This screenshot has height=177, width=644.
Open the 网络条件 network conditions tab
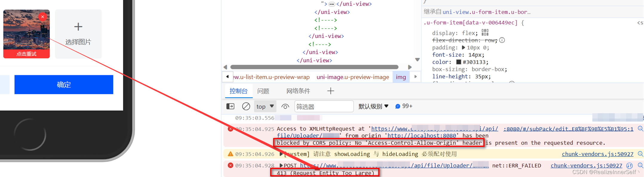[298, 91]
